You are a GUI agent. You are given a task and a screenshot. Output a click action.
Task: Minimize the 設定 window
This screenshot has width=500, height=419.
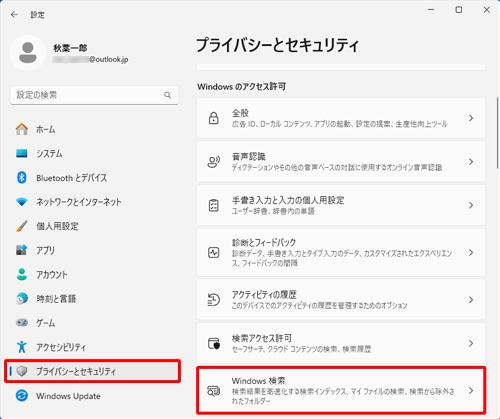tap(431, 10)
